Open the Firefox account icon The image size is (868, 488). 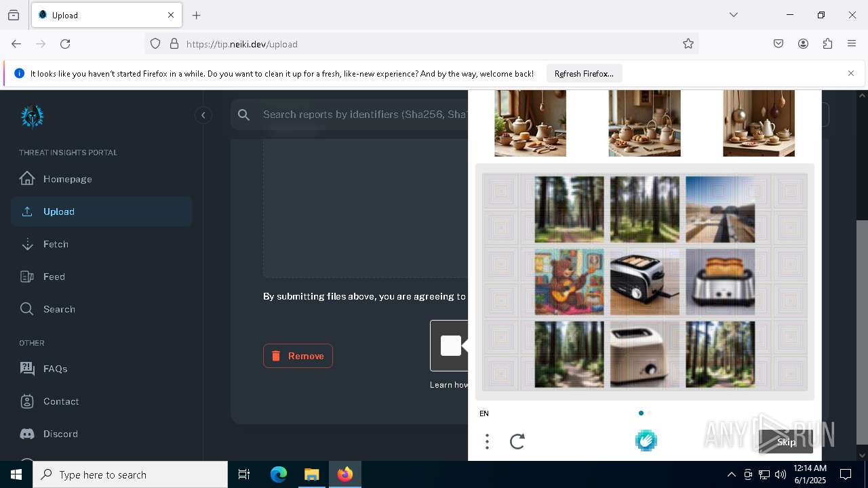(x=803, y=44)
